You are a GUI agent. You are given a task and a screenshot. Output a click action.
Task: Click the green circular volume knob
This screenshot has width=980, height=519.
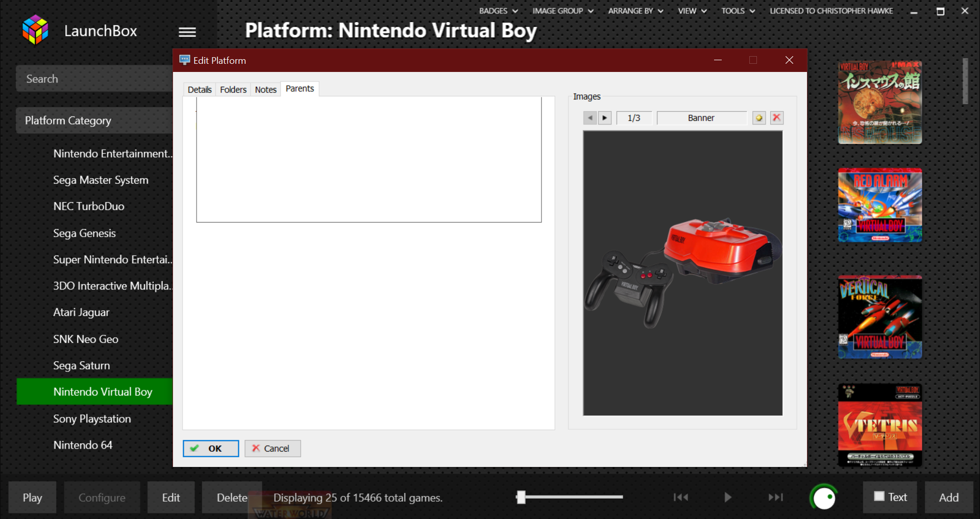tap(824, 498)
